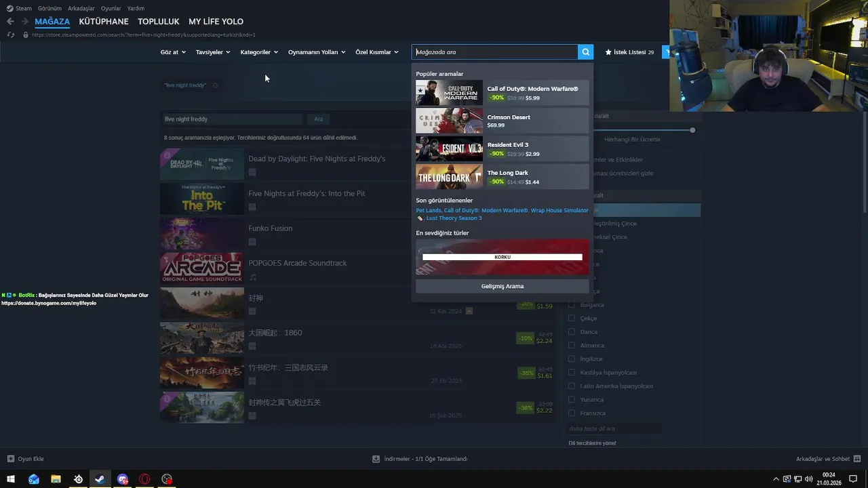Open the Oynamanın Yolları dropdown
Image resolution: width=868 pixels, height=488 pixels.
317,52
